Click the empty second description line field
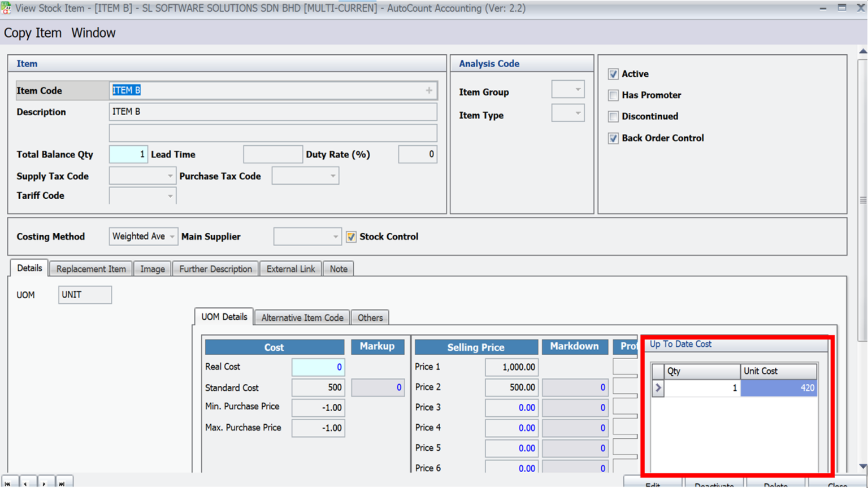The height and width of the screenshot is (488, 868). coord(273,133)
